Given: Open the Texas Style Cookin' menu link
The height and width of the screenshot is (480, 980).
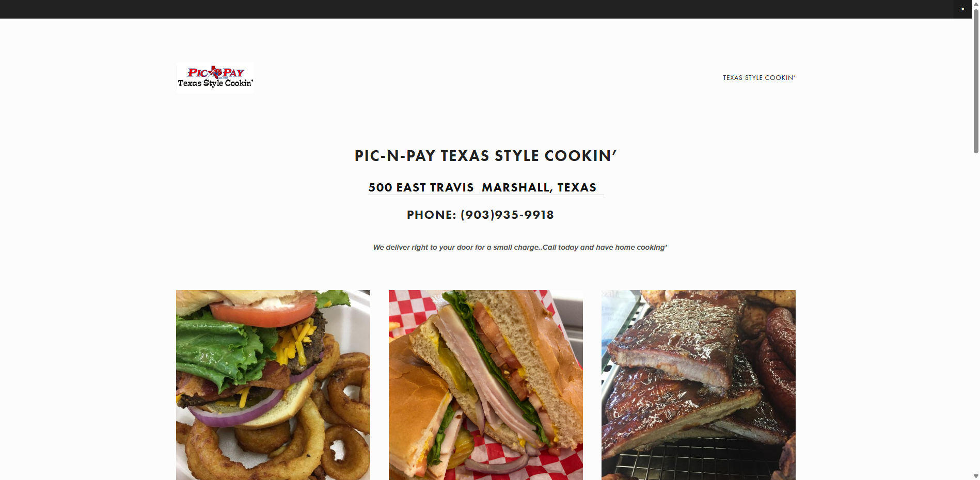Looking at the screenshot, I should point(759,78).
